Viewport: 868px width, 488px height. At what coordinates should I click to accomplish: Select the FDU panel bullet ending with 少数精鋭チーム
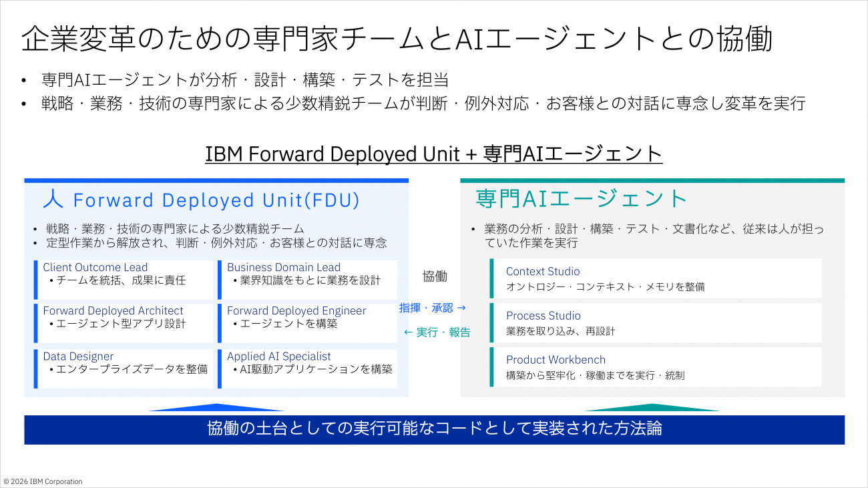pyautogui.click(x=175, y=229)
